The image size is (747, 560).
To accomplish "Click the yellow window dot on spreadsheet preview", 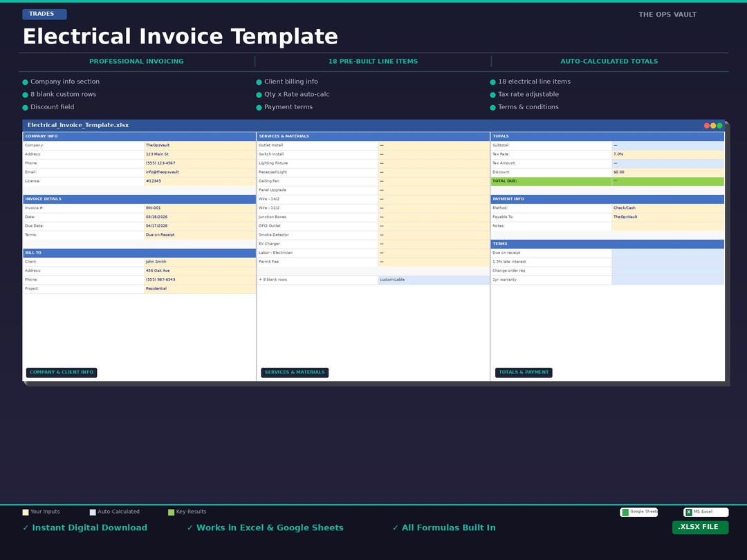I will click(x=713, y=126).
